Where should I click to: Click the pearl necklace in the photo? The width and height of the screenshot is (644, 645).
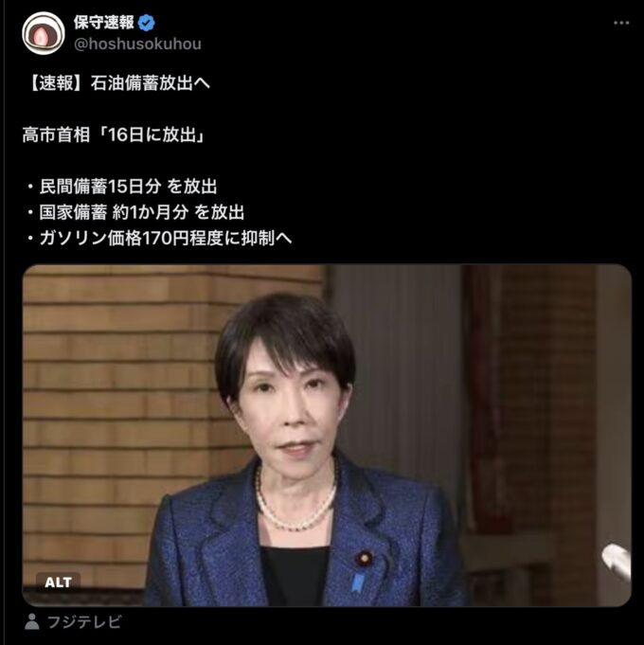click(x=295, y=498)
